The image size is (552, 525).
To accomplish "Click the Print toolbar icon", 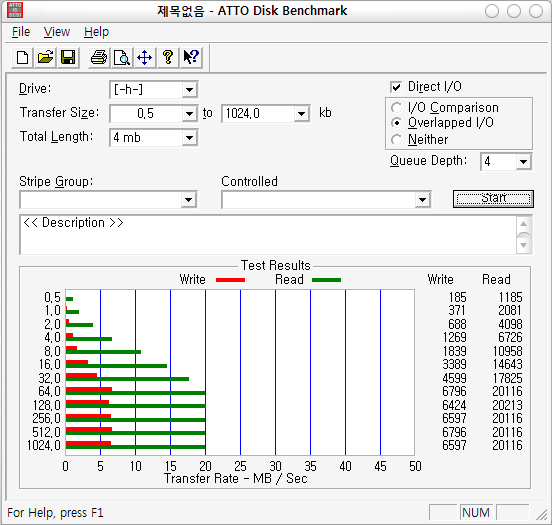I will pyautogui.click(x=99, y=57).
